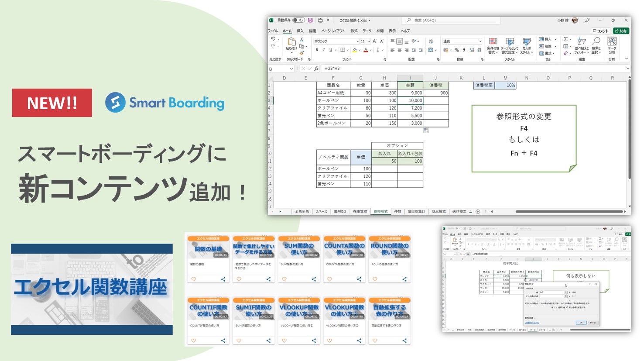
Task: Click the Increase Font Size icon
Action: [x=375, y=41]
